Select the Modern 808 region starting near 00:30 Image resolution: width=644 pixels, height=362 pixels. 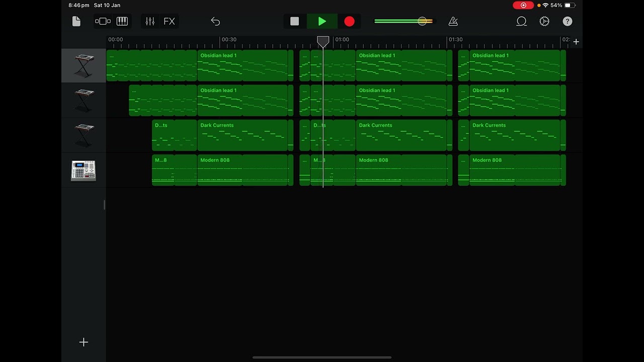pyautogui.click(x=243, y=170)
